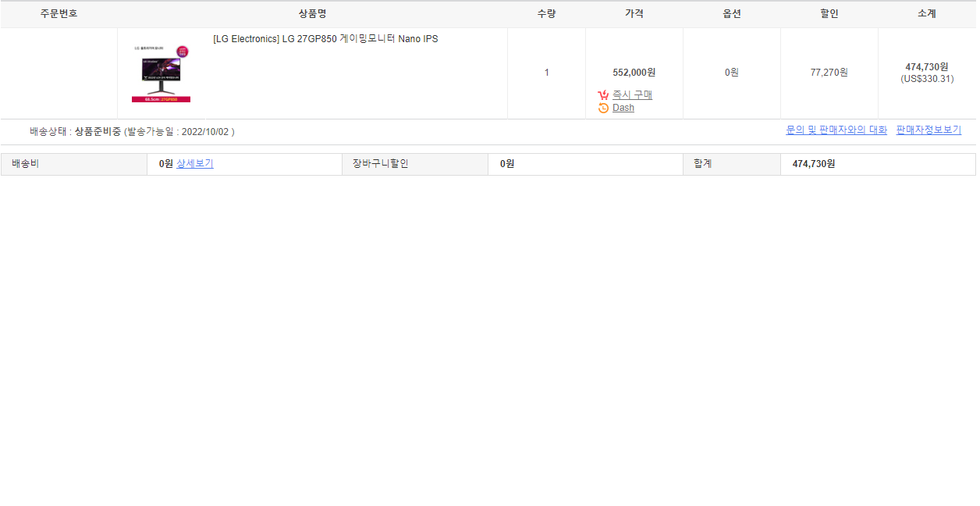Click the 수량 column header

pyautogui.click(x=546, y=14)
